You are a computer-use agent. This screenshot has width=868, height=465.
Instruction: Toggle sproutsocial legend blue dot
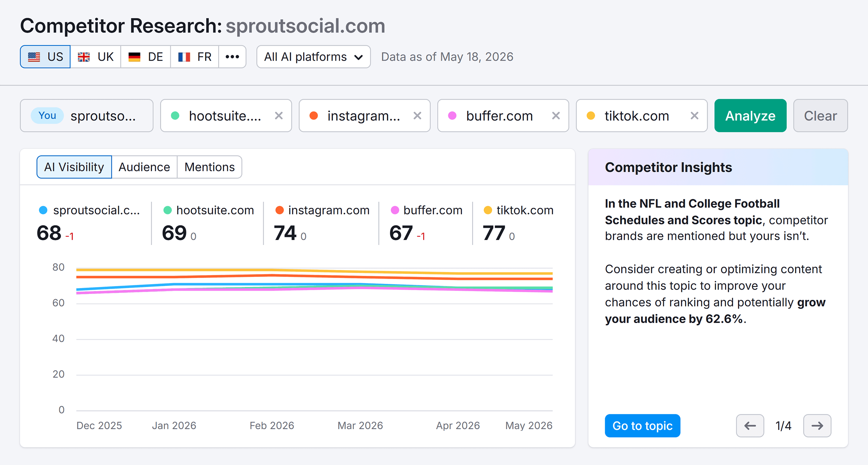coord(43,210)
